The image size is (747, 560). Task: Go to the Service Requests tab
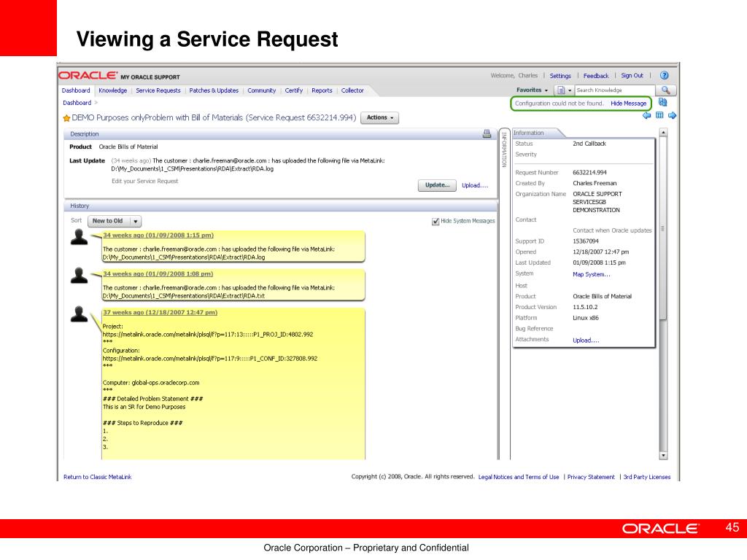pos(158,90)
